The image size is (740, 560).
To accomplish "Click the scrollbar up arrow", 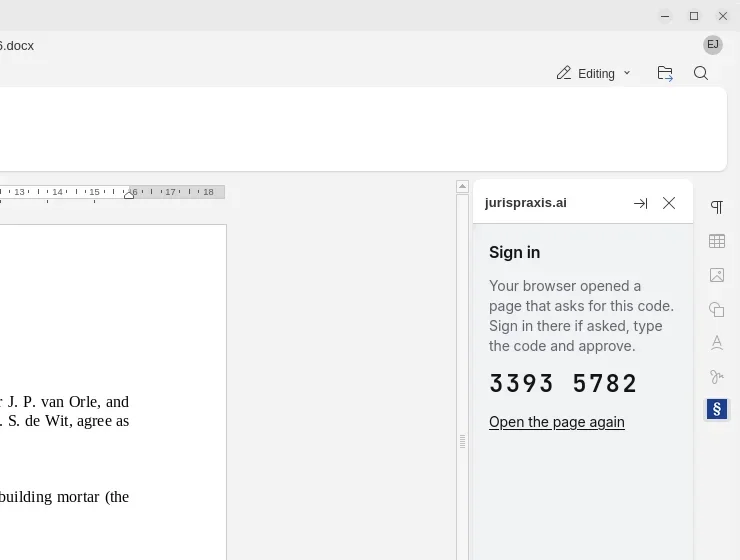I will tap(462, 186).
